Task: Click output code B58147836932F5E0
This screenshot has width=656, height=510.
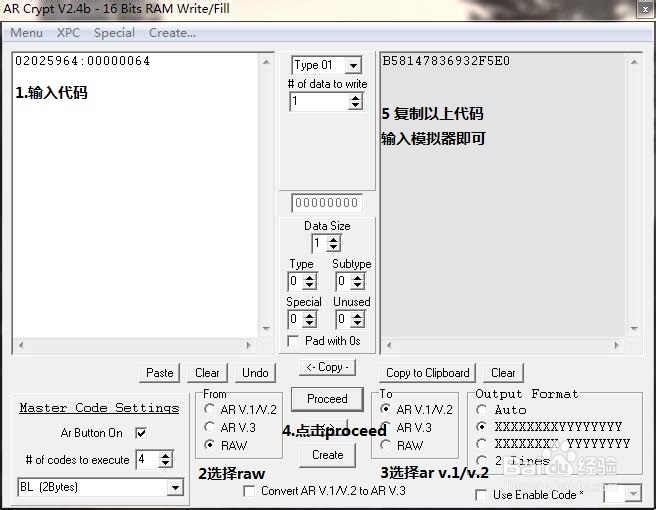Action: click(x=446, y=61)
